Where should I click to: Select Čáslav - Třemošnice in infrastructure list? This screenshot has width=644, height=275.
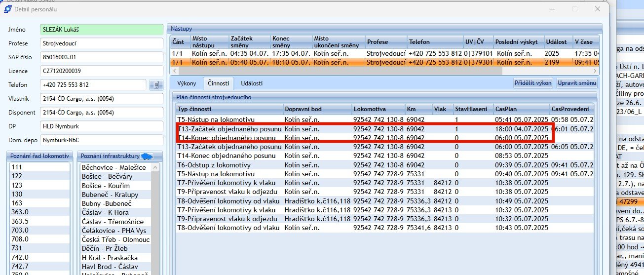coord(114,221)
